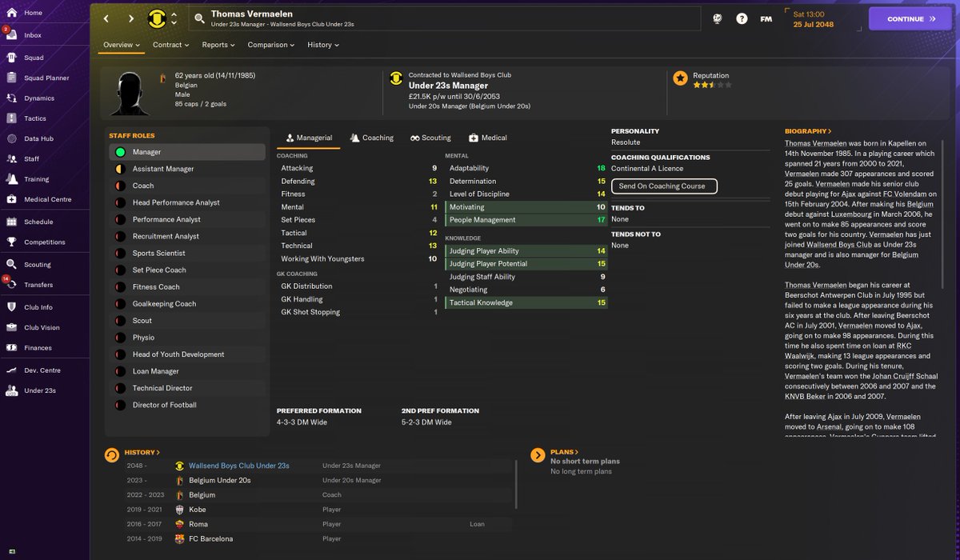
Task: Click the search magnifier icon
Action: coord(199,18)
